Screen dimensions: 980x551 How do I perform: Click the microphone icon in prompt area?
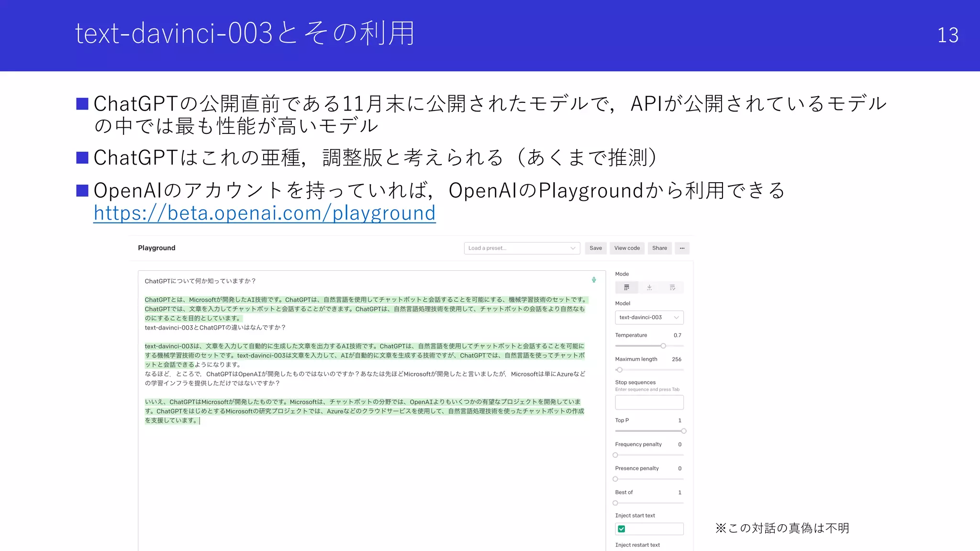[594, 280]
